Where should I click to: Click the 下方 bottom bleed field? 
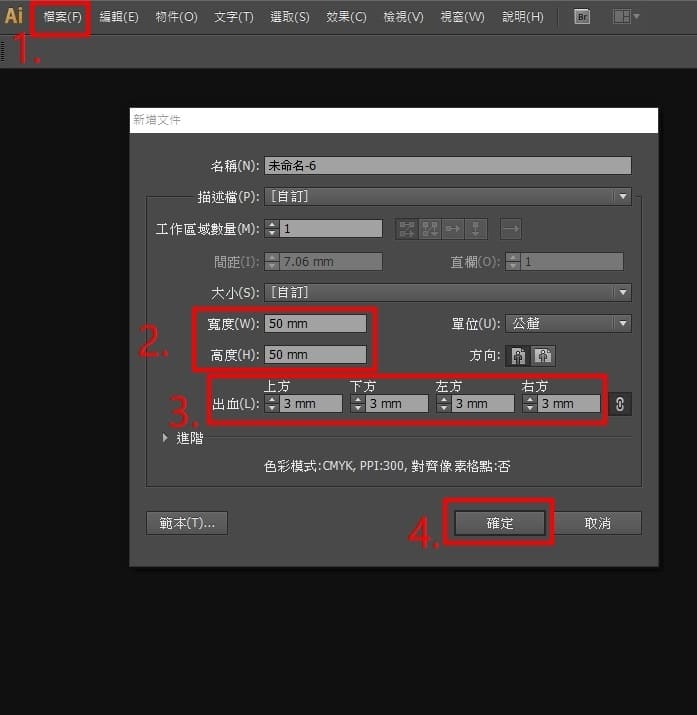point(397,404)
